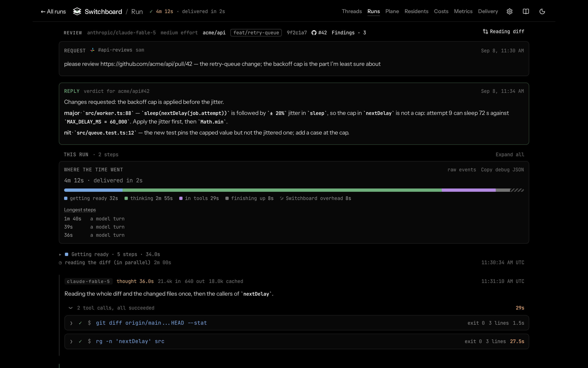Go to the Costs tab
The image size is (588, 368).
tap(441, 11)
